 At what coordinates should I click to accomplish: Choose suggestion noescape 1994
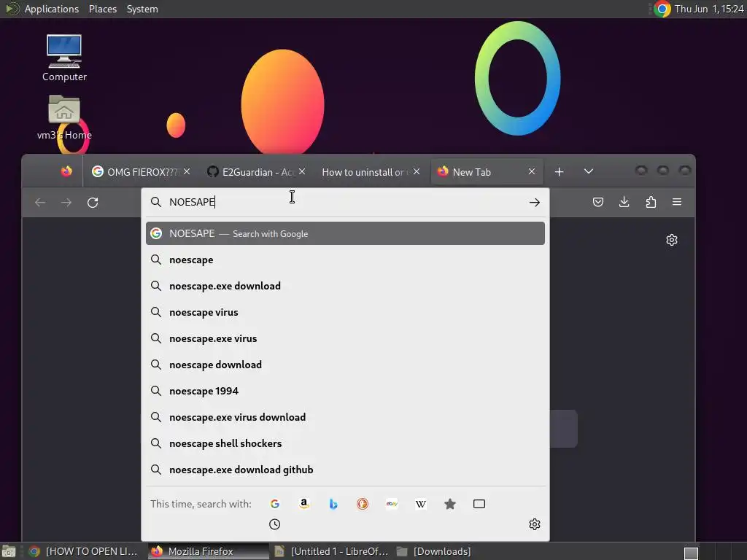(345, 391)
